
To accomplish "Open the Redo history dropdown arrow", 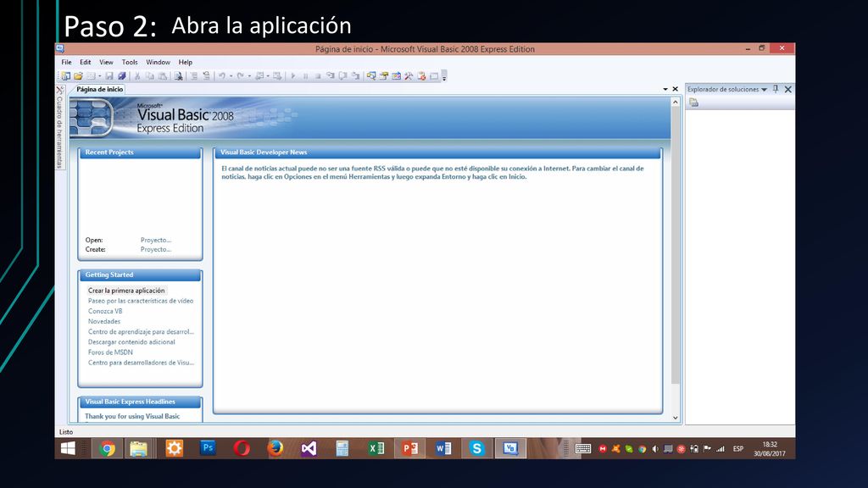I will coord(249,75).
